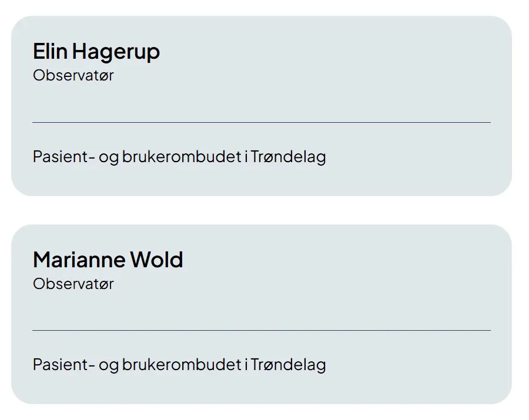Click the first name Marianne
The height and width of the screenshot is (420, 529).
pos(79,260)
